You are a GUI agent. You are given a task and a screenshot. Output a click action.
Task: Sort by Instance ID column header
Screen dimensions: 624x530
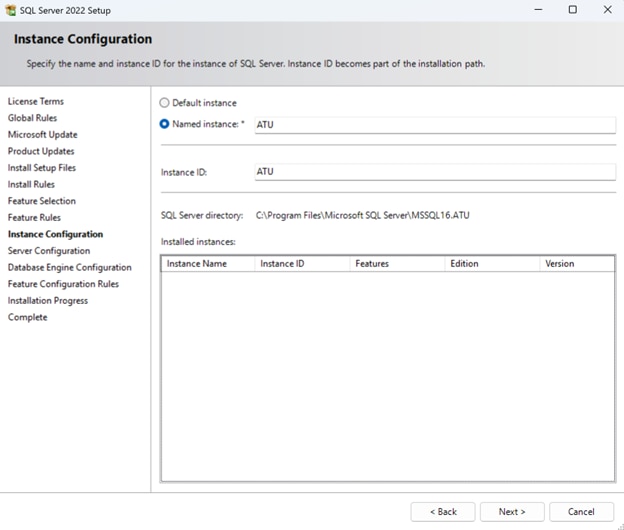point(302,264)
